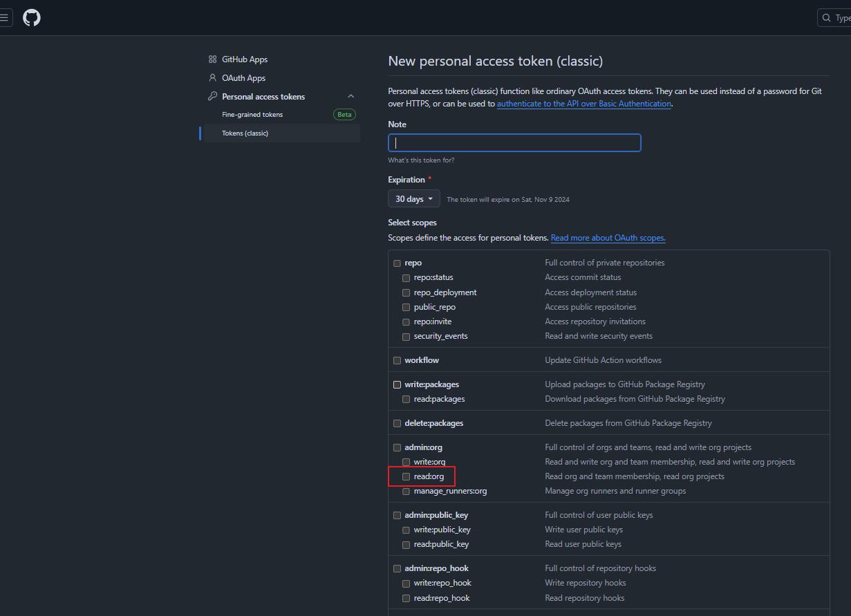This screenshot has height=616, width=851.
Task: Click 'What's this token for?' hint text
Action: click(422, 160)
